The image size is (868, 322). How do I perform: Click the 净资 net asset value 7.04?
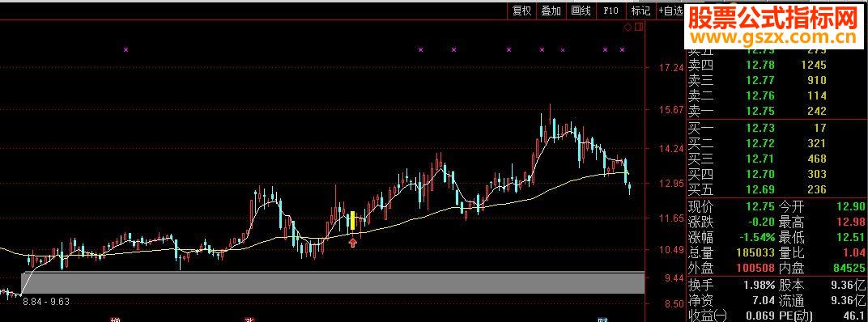763,301
